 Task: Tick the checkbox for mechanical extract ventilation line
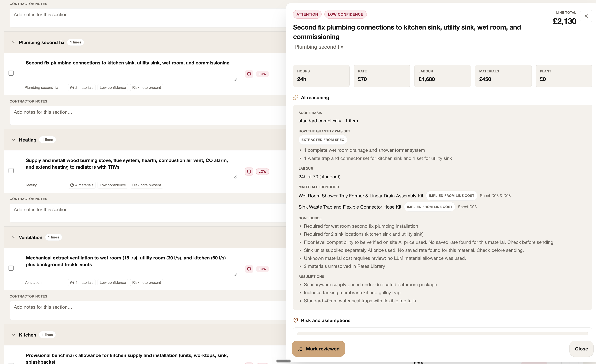pyautogui.click(x=11, y=268)
